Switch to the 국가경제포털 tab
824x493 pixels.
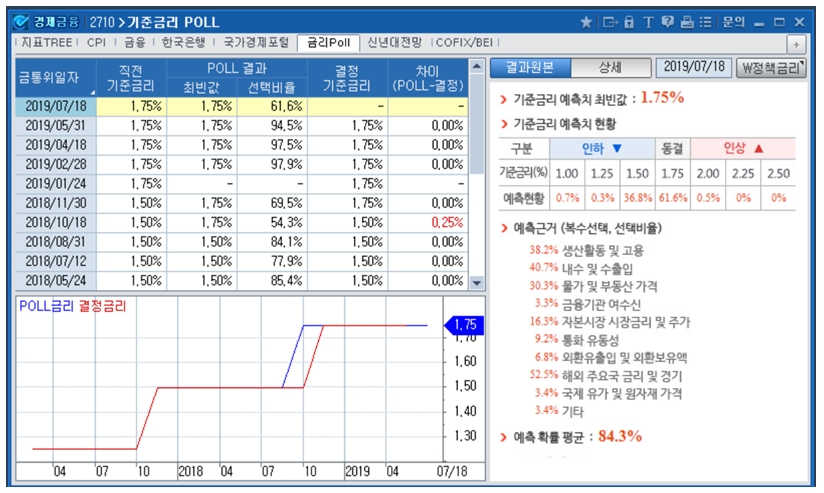(256, 43)
